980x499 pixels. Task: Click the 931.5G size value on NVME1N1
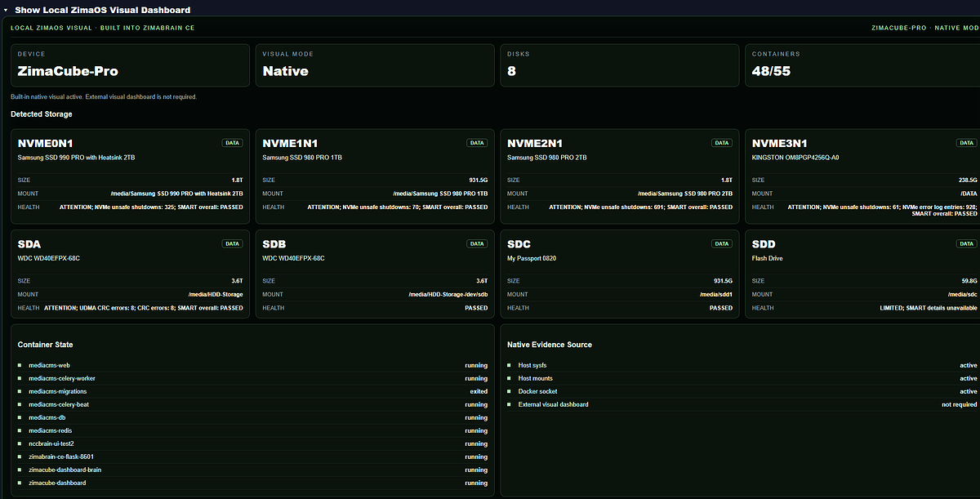click(477, 180)
